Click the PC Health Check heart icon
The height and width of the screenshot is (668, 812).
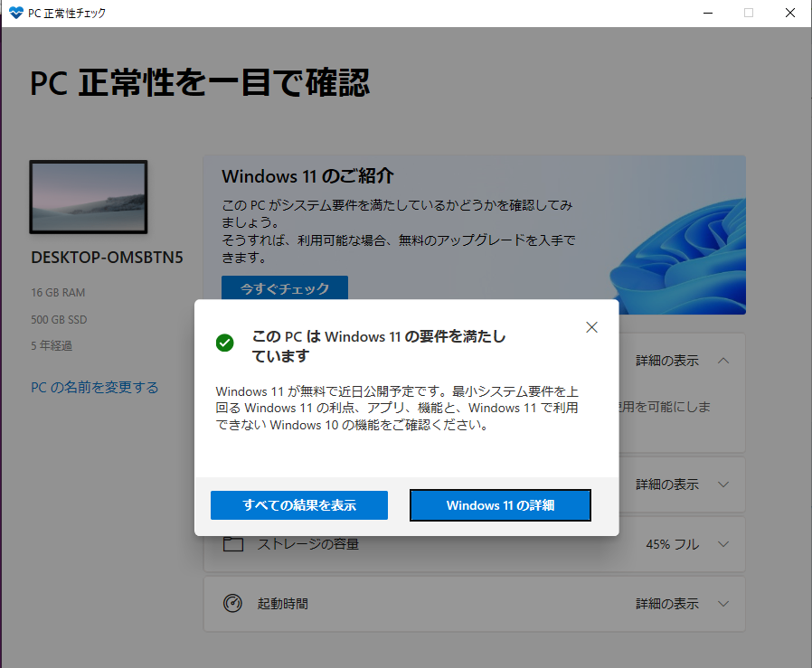click(x=16, y=13)
